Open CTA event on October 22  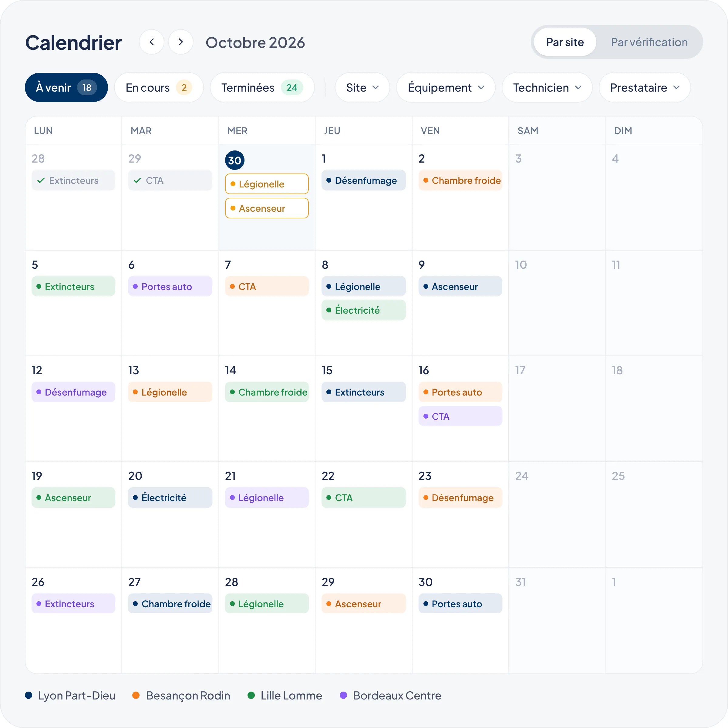point(364,497)
